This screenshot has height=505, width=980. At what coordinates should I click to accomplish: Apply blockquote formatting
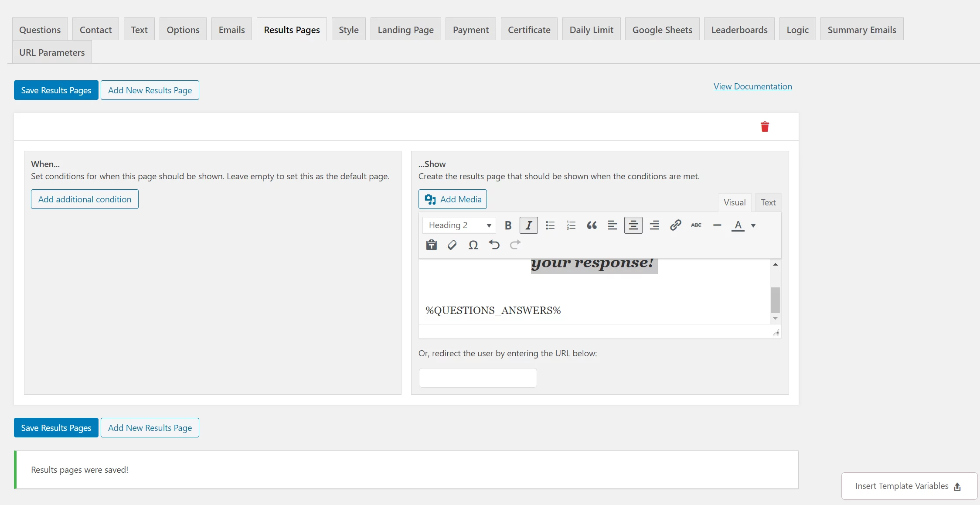click(592, 225)
